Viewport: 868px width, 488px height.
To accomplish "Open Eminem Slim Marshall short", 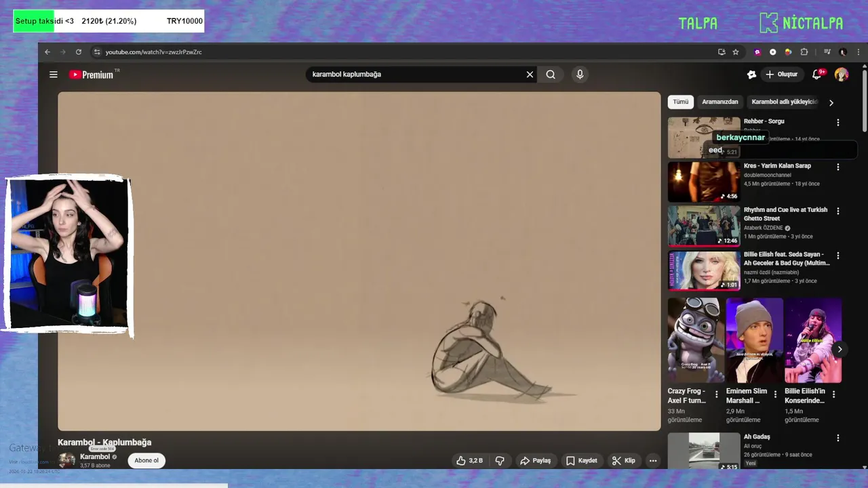I will (754, 340).
